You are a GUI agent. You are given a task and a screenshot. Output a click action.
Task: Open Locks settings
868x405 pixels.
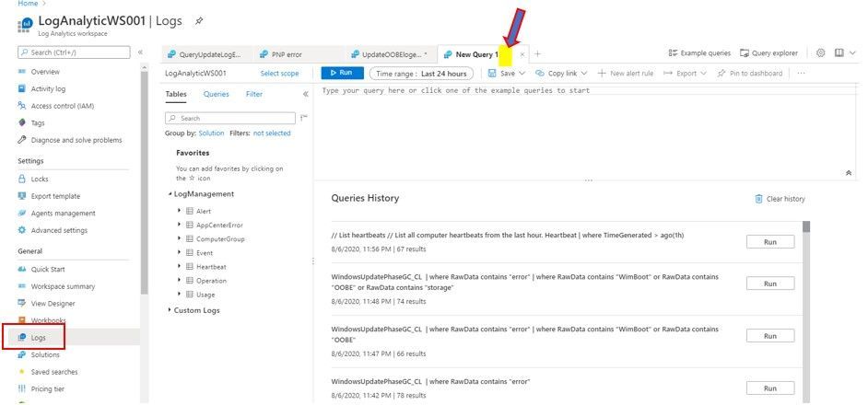pos(40,179)
